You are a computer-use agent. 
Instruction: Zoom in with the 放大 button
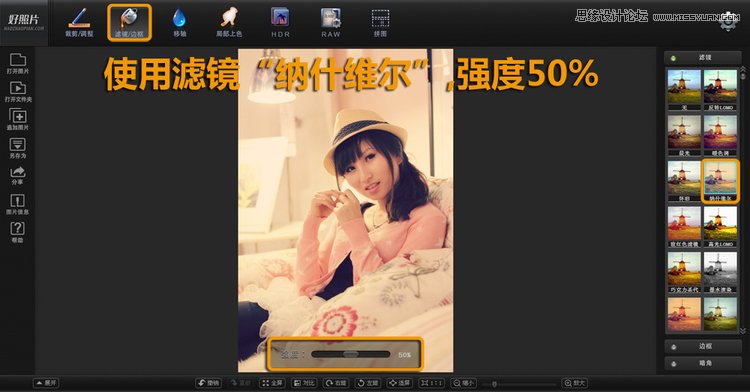tap(574, 383)
